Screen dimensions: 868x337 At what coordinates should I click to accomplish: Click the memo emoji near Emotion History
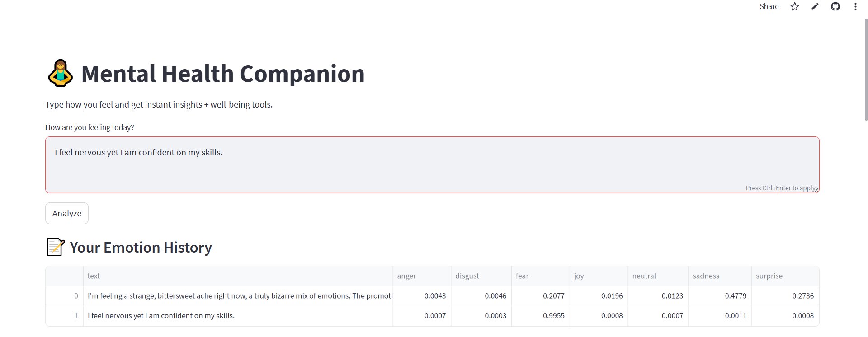pyautogui.click(x=56, y=248)
